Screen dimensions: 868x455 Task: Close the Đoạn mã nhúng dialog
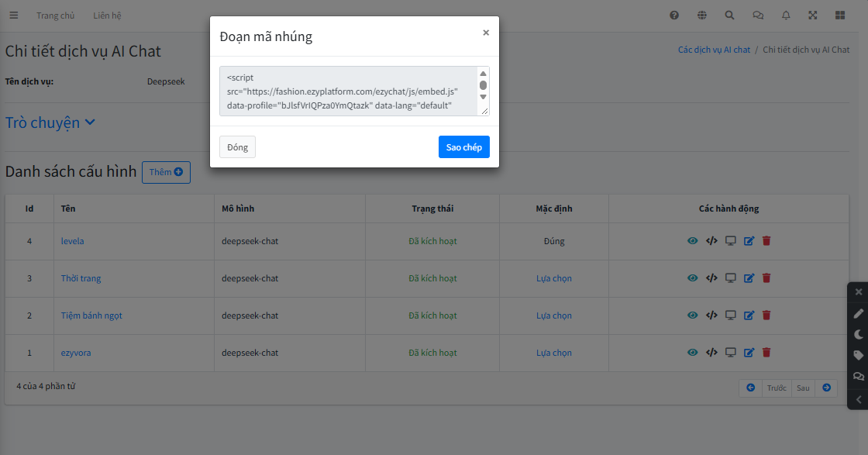tap(486, 33)
